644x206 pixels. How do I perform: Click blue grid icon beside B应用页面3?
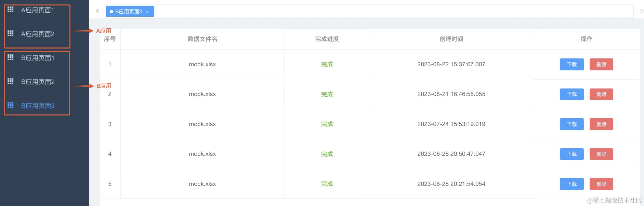pos(11,105)
